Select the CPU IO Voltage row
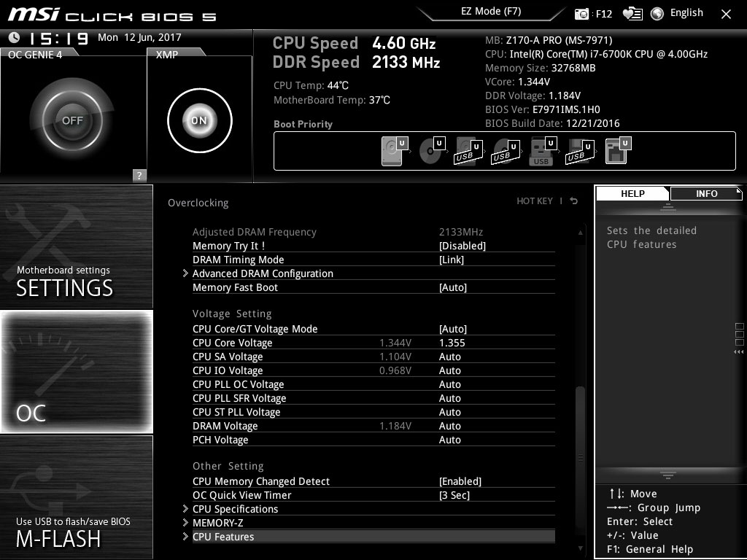Viewport: 747px width, 560px height. pos(373,370)
